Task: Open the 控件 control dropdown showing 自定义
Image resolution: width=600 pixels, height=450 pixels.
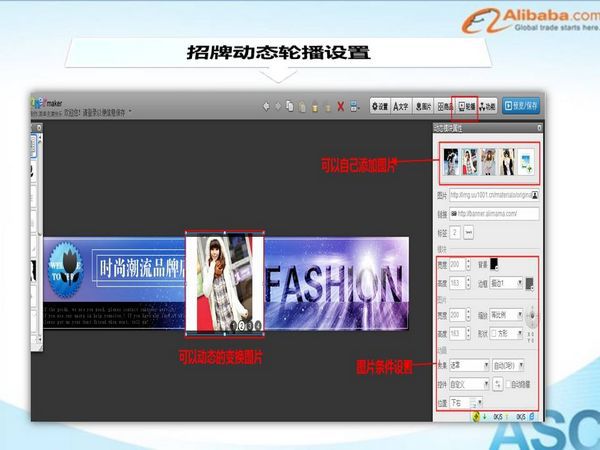Action: [x=469, y=384]
